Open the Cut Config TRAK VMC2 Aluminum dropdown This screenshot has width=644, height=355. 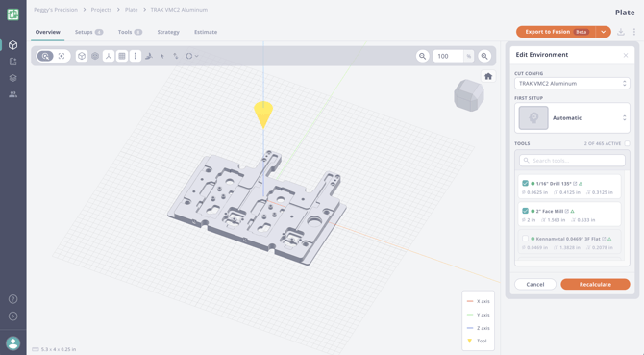pyautogui.click(x=572, y=83)
